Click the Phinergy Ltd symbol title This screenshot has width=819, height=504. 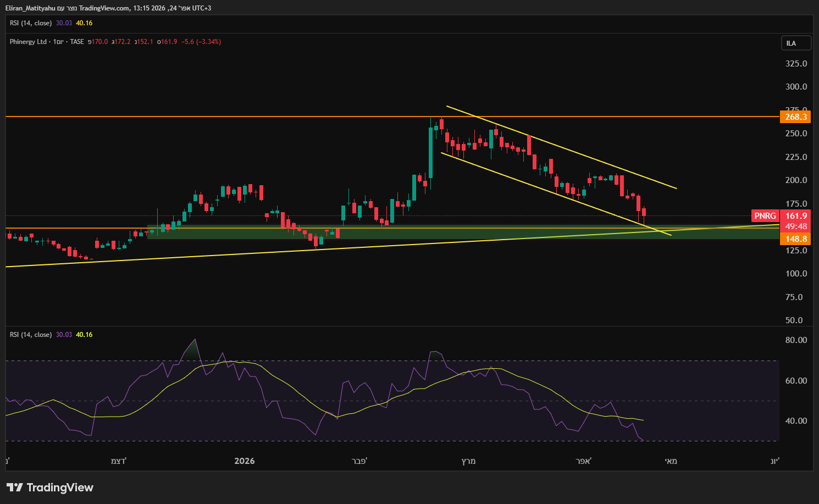(28, 42)
